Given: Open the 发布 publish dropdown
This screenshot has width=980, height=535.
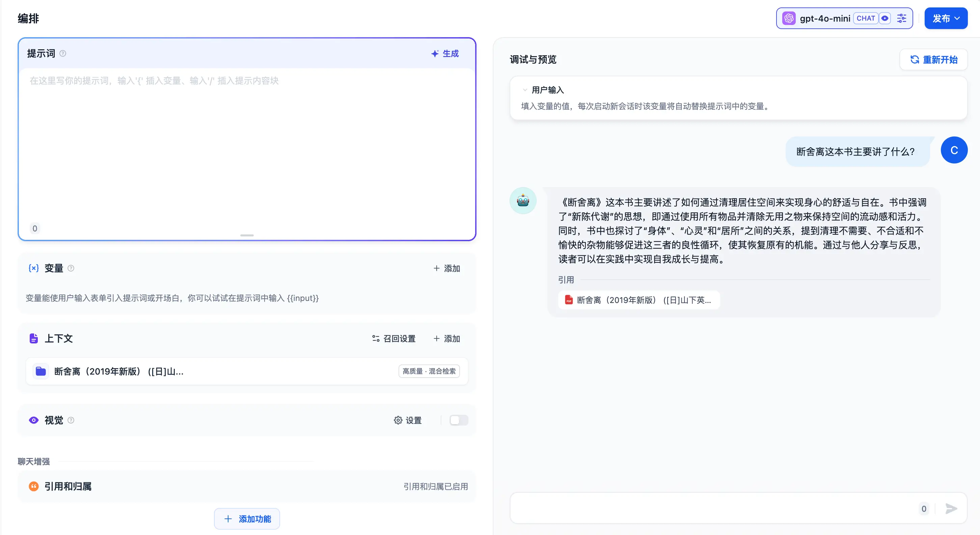Looking at the screenshot, I should click(x=946, y=18).
